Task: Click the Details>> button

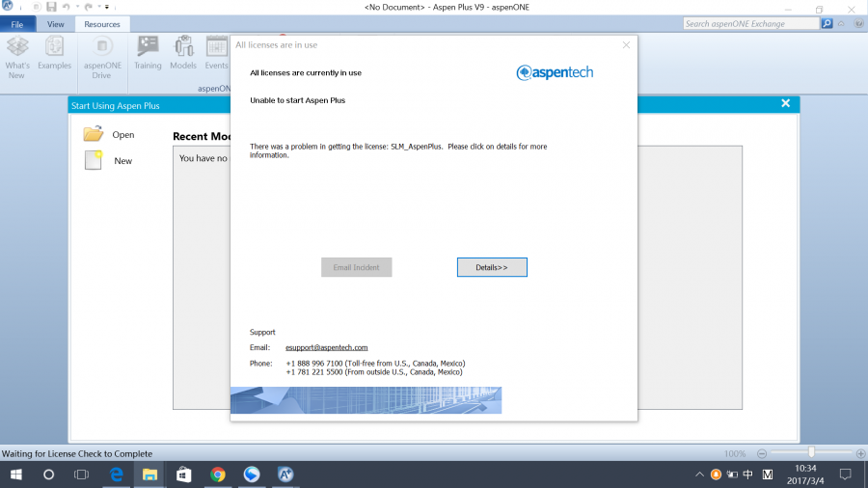Action: coord(492,267)
